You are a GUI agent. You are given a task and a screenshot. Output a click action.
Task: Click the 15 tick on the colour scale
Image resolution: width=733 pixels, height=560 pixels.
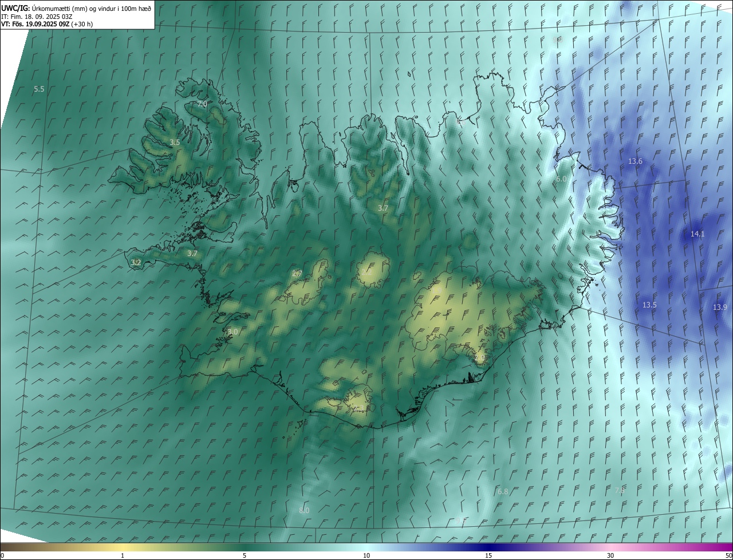click(x=488, y=556)
